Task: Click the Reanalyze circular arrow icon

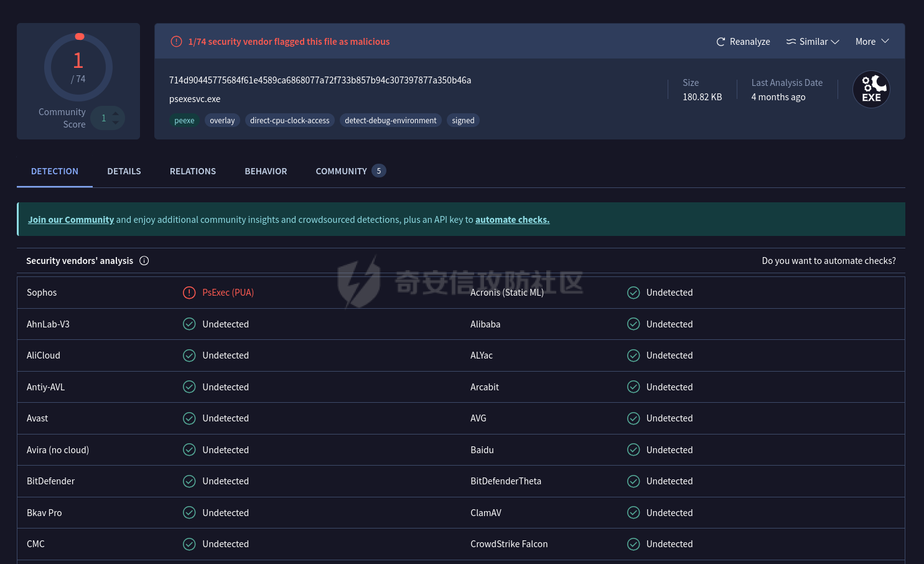Action: 721,42
